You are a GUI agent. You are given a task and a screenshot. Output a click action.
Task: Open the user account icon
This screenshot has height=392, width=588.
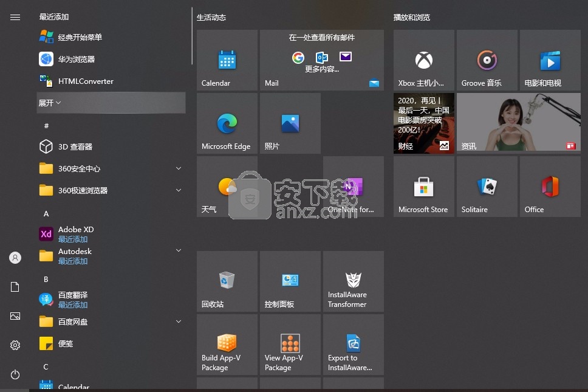click(x=15, y=258)
